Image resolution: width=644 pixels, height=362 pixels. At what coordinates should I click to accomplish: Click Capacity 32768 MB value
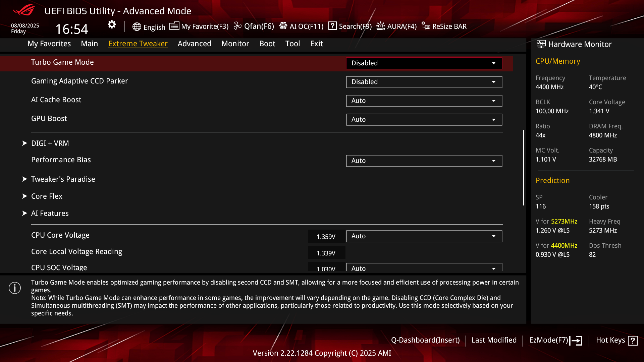(603, 160)
